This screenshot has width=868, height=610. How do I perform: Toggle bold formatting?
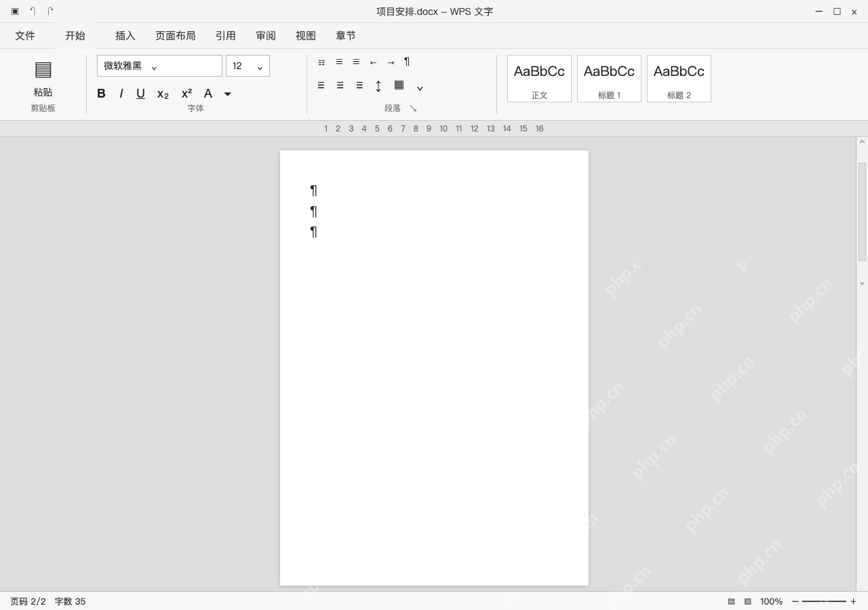click(101, 94)
